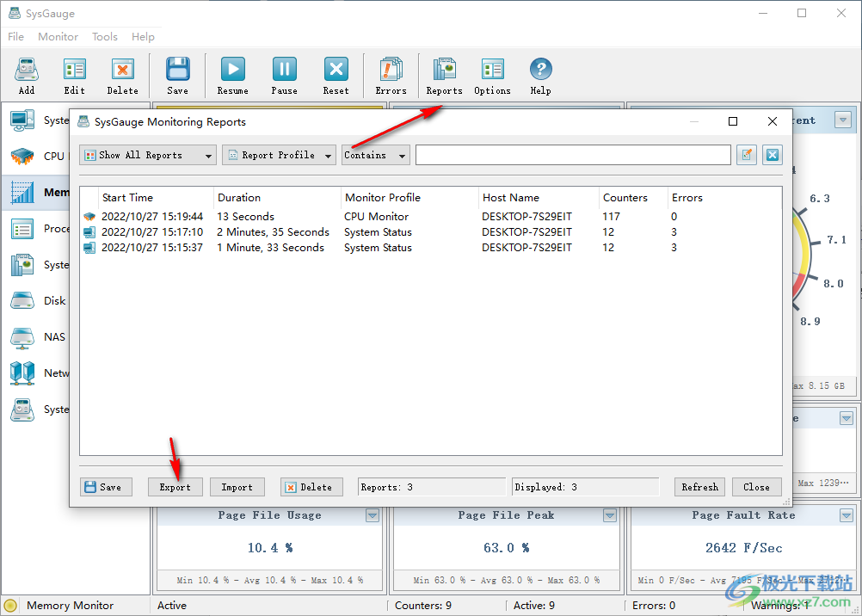Click the '2 Minutes, 35 Seconds' duration cell
Viewport: 862px width, 616px height.
(x=274, y=232)
